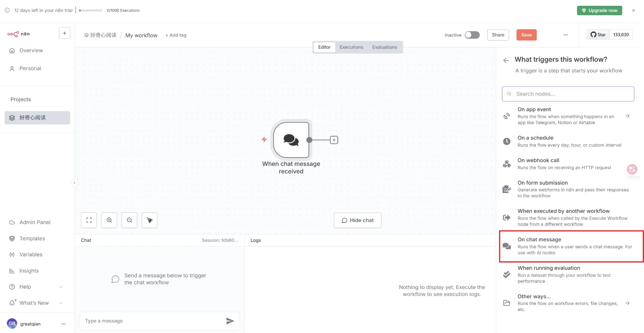Choose the On form submission trigger
The height and width of the screenshot is (333, 644).
point(568,189)
